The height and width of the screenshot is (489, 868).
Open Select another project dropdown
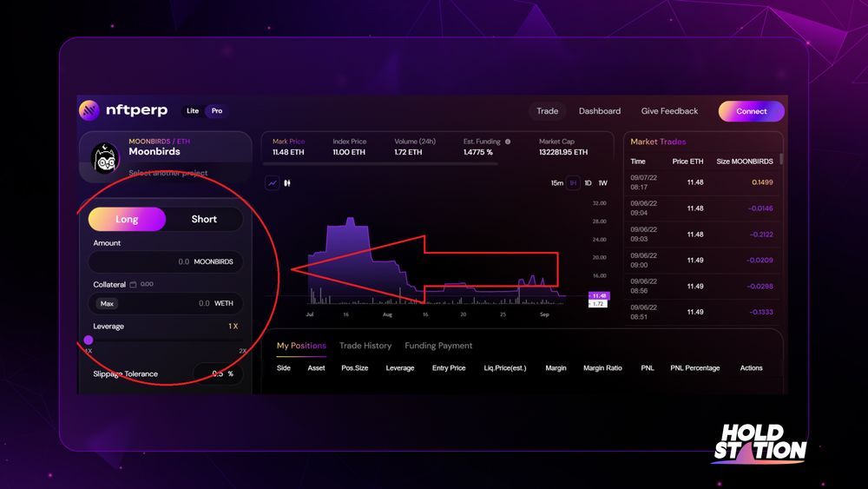point(168,173)
